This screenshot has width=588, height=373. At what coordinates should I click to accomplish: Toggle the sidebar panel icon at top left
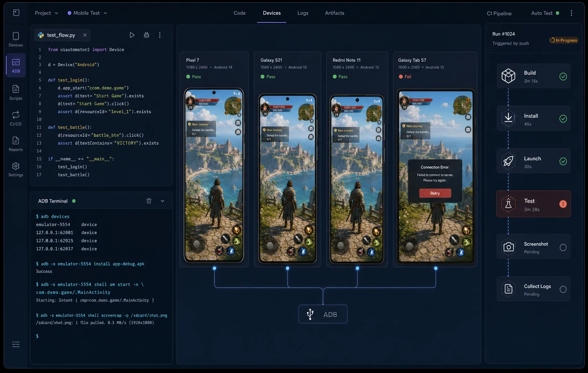point(16,13)
